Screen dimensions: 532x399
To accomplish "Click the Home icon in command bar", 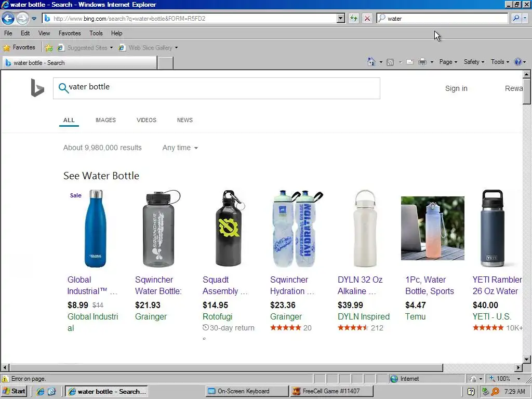I will 371,62.
